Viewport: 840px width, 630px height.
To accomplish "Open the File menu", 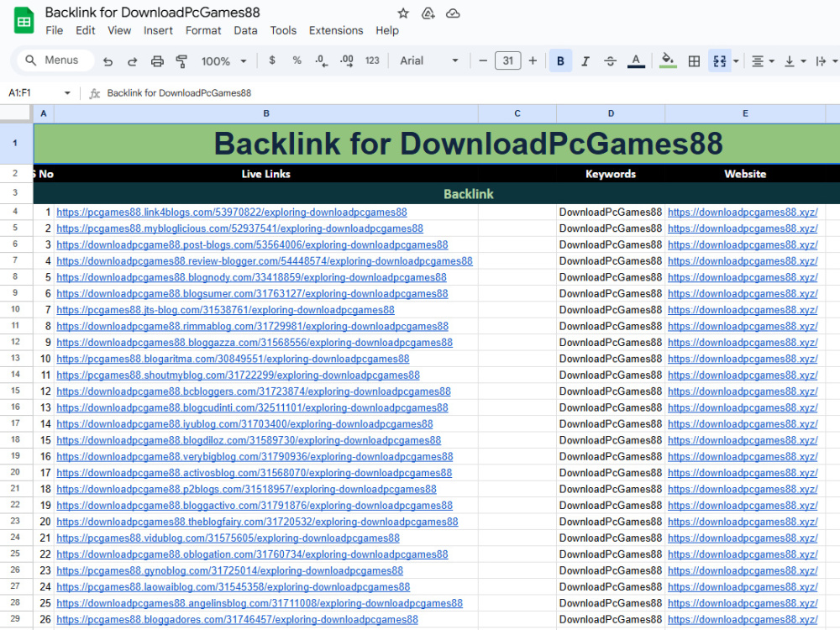I will 54,30.
